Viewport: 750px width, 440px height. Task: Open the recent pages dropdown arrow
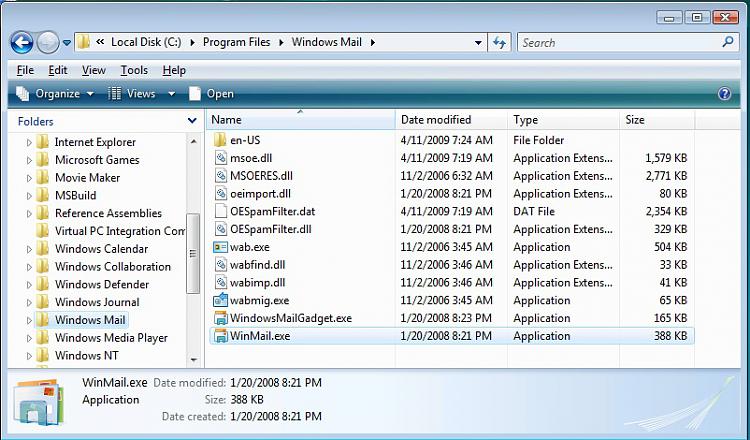[x=67, y=43]
